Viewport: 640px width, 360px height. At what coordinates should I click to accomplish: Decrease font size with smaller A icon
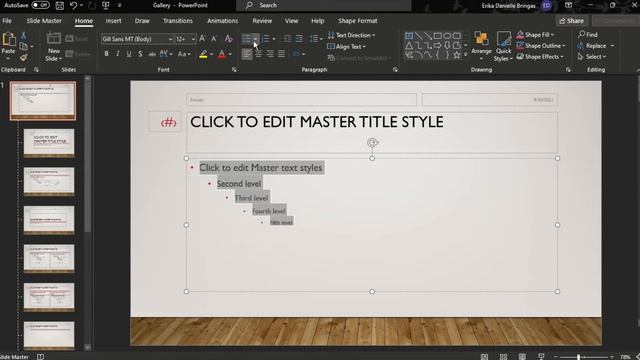(214, 39)
